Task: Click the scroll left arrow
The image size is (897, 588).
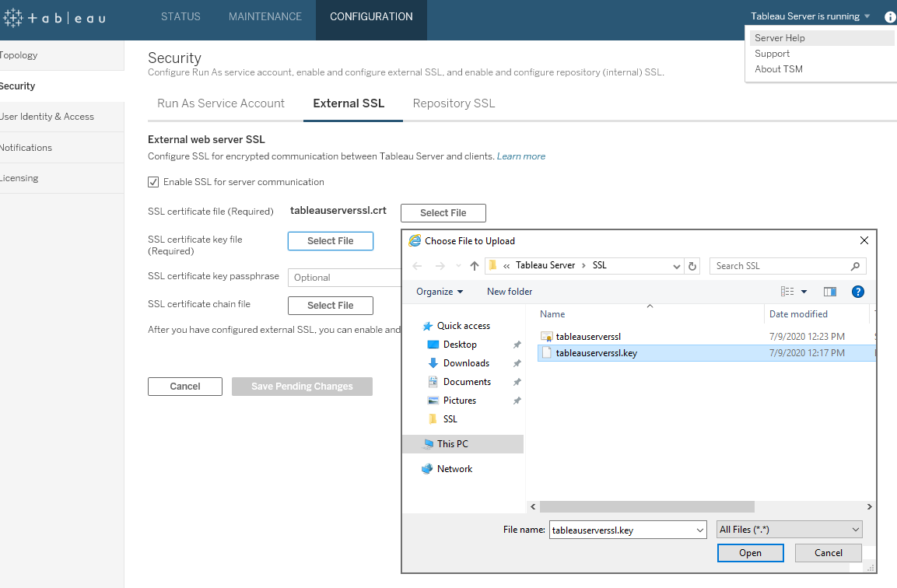Action: (x=533, y=507)
